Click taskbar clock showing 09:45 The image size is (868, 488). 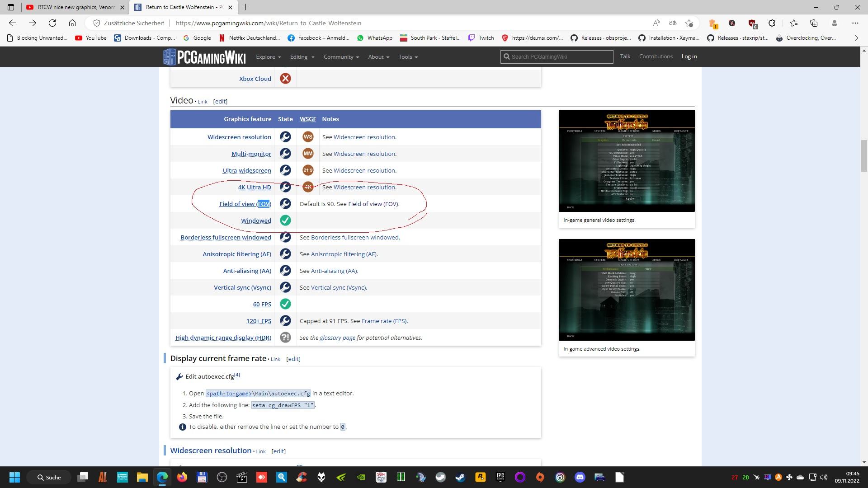pyautogui.click(x=847, y=477)
